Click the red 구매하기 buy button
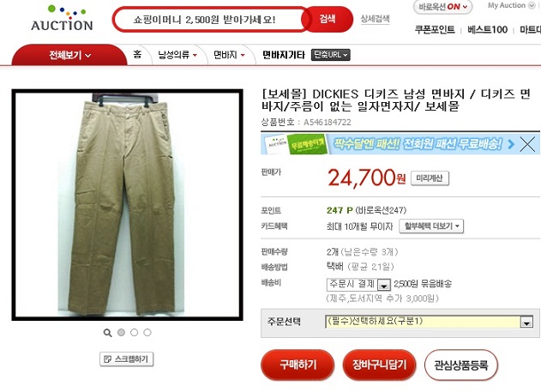This screenshot has height=392, width=541. pos(298,365)
